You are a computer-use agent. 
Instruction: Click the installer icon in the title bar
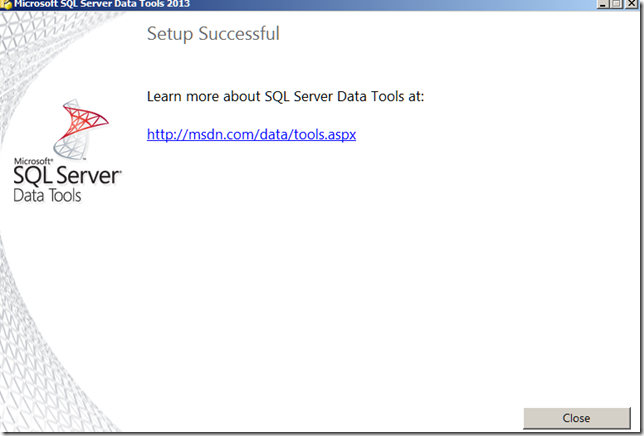tap(5, 3)
